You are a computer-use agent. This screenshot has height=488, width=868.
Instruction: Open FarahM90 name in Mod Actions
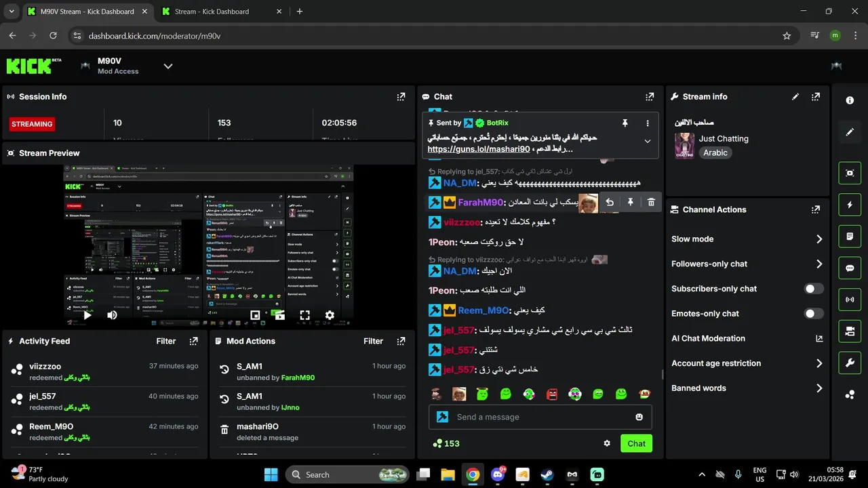298,378
